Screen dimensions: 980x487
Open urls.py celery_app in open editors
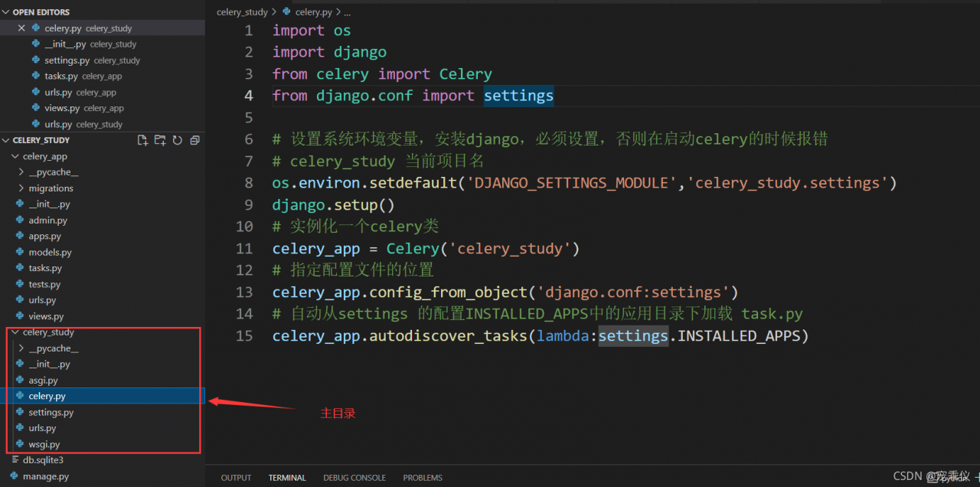click(x=103, y=93)
